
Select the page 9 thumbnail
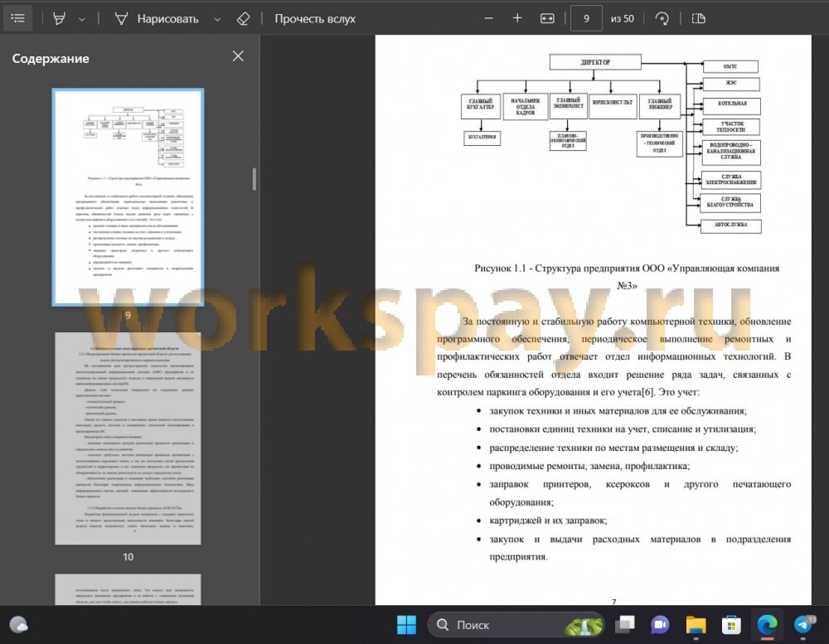[x=128, y=196]
